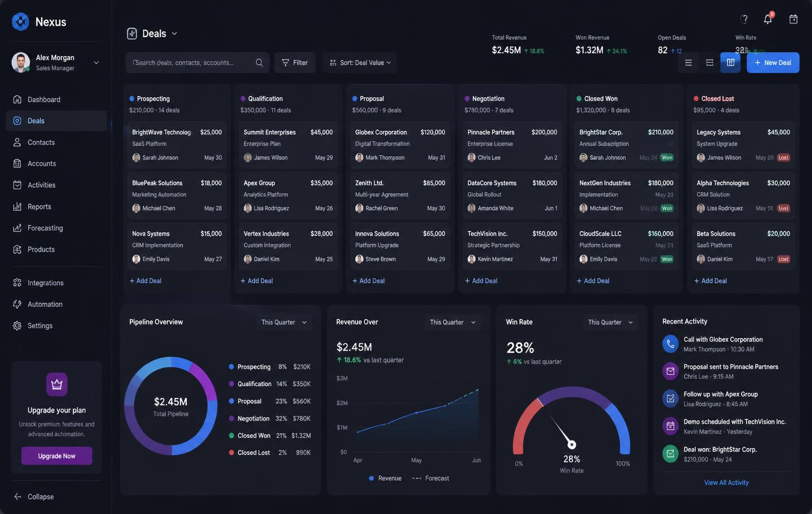Screen dimensions: 812x514
Task: Select the call icon for Globex activity
Action: click(x=670, y=344)
